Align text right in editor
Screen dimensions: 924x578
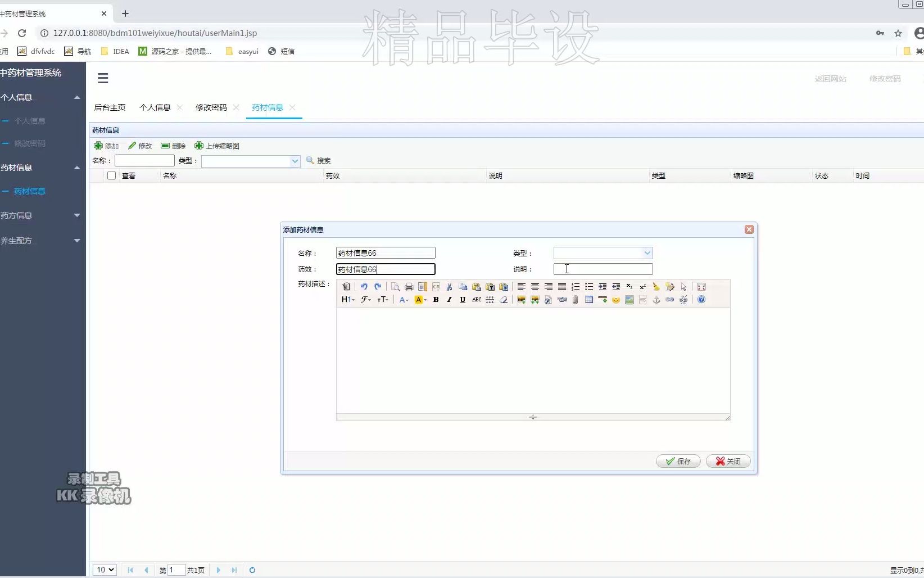[x=548, y=287]
